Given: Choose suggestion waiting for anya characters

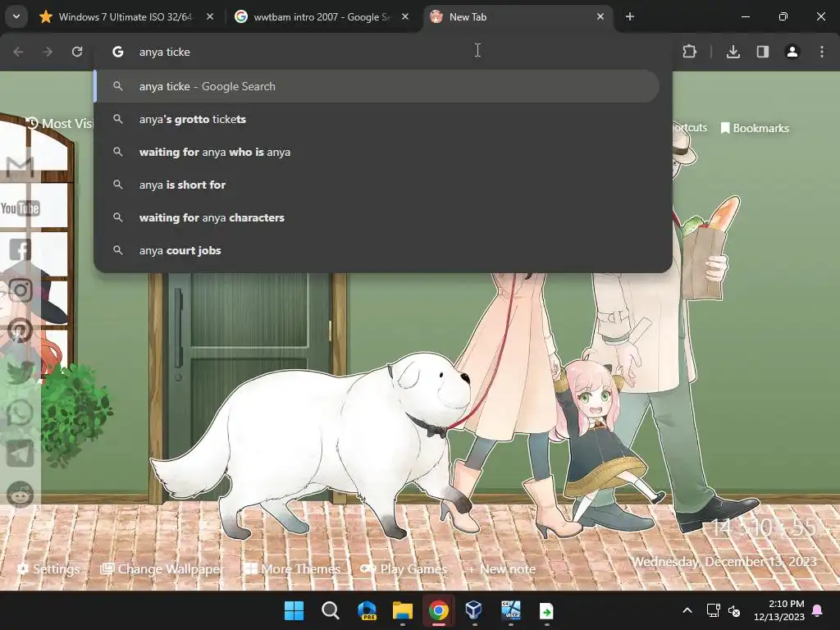Looking at the screenshot, I should [377, 217].
